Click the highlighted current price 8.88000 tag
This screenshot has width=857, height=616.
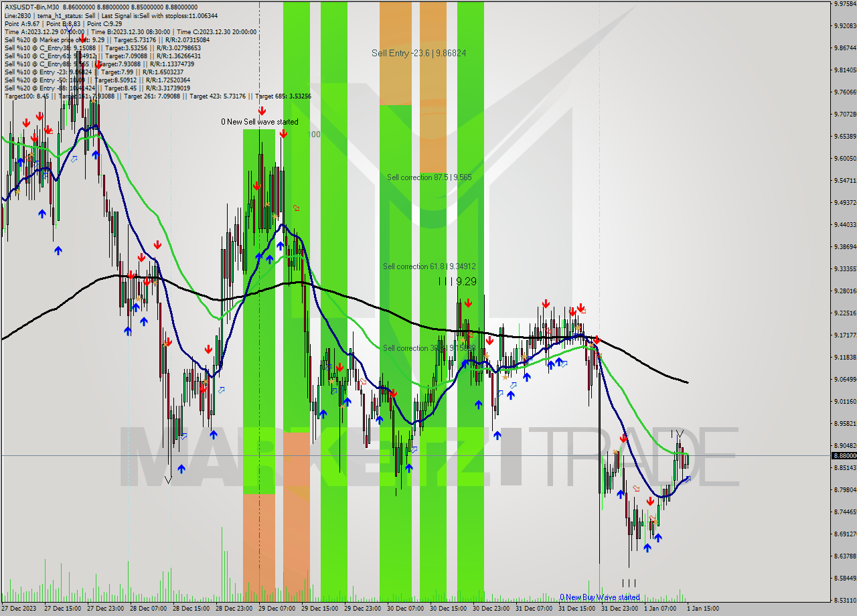pos(844,455)
